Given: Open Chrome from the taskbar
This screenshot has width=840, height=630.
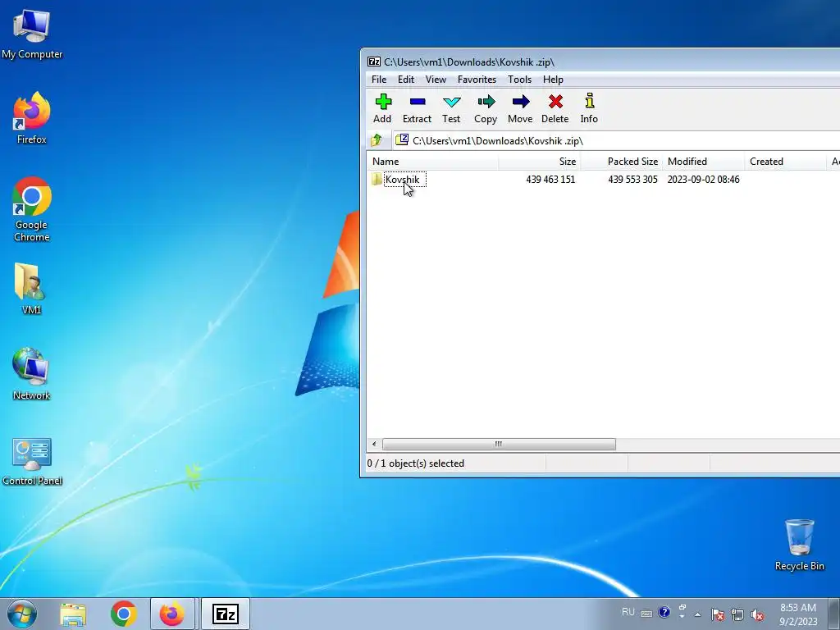Looking at the screenshot, I should (x=123, y=614).
